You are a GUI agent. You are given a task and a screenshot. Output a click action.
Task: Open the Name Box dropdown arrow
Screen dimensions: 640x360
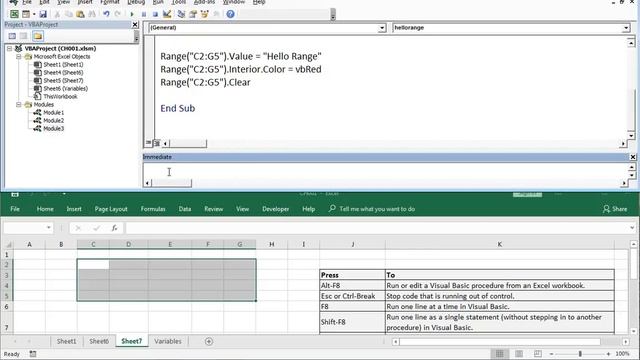[49, 227]
